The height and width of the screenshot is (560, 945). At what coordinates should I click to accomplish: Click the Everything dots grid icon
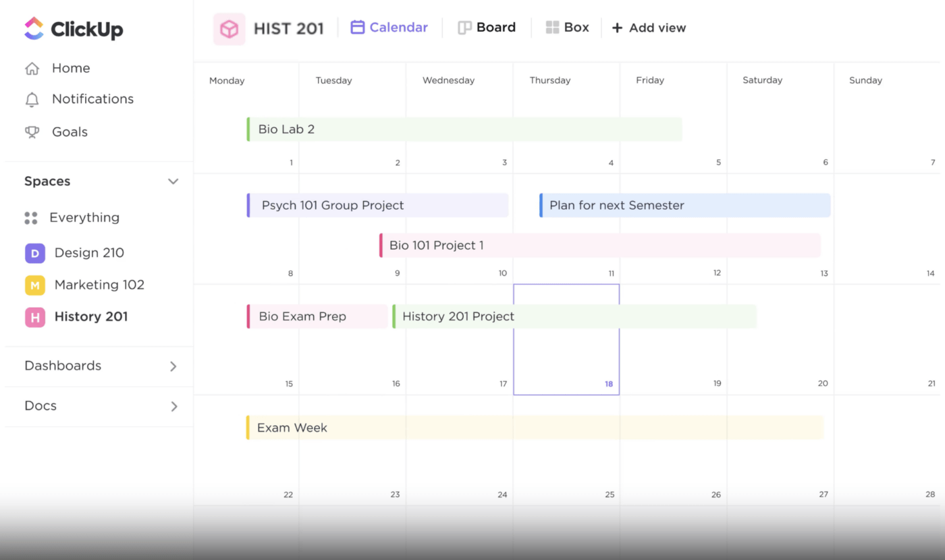pyautogui.click(x=31, y=218)
